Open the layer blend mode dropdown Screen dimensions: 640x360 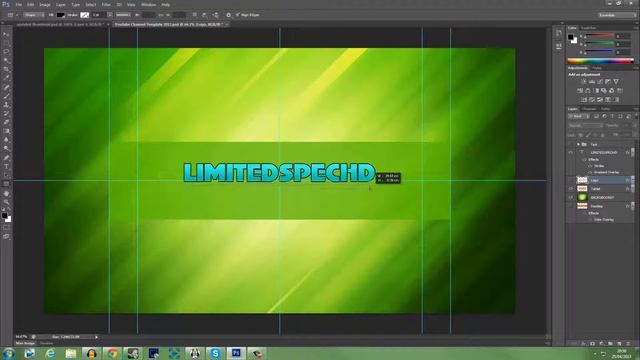(585, 125)
